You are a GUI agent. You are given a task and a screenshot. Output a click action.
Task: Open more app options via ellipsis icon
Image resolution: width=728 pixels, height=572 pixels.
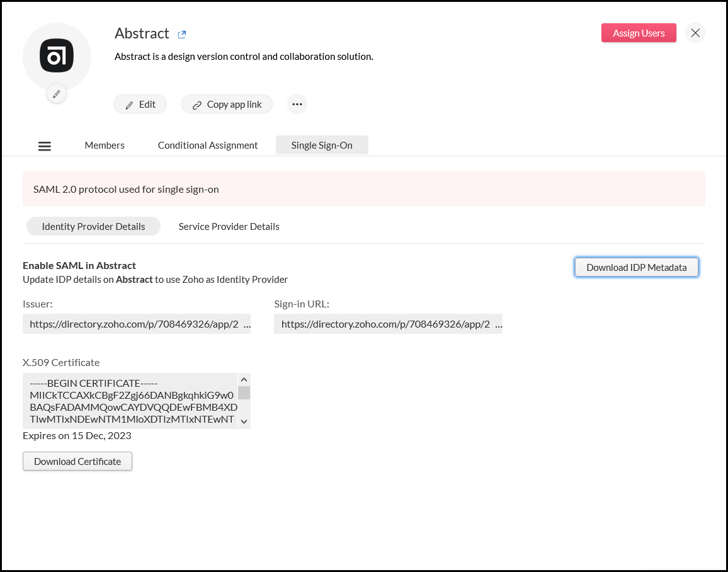tap(297, 104)
